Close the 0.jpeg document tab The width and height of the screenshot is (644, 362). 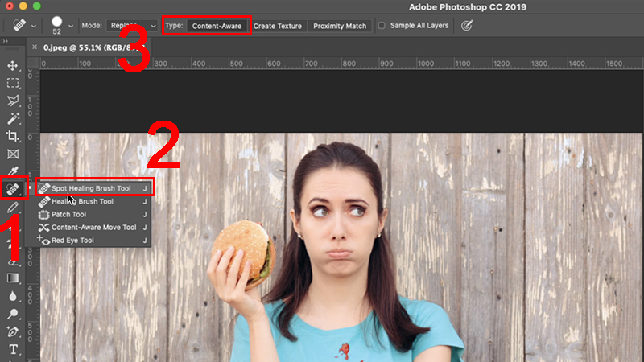coord(35,47)
